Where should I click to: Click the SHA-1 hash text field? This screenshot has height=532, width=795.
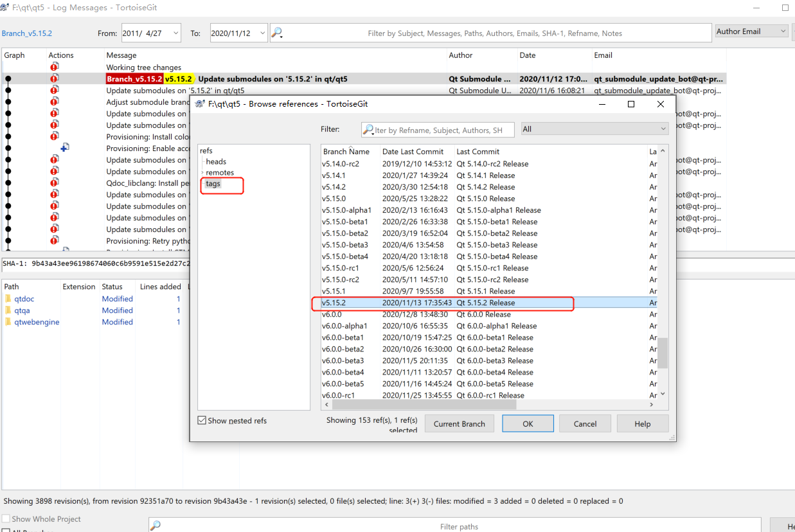pyautogui.click(x=96, y=263)
